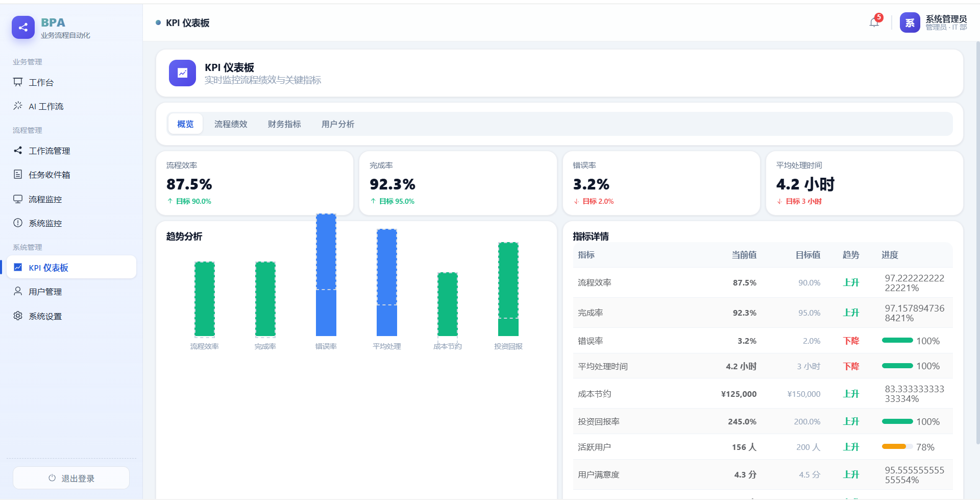Click the 平均处理 blue chart bar
The image size is (980, 500).
[x=387, y=282]
